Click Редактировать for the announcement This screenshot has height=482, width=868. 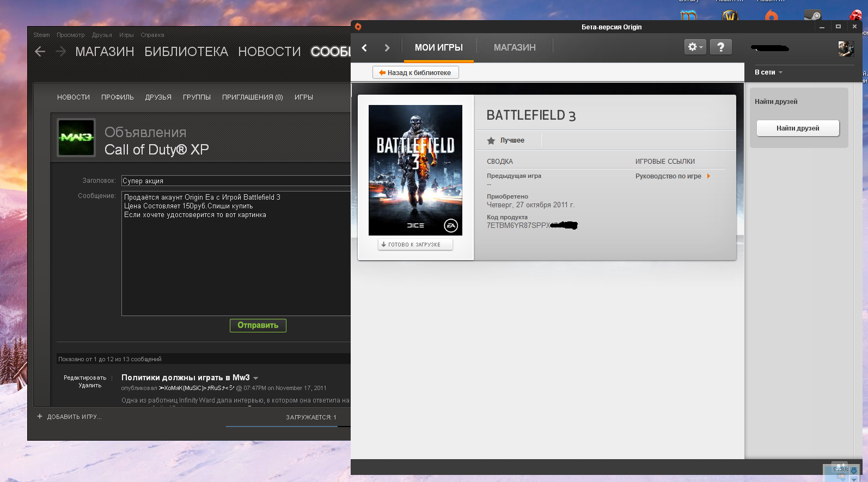coord(85,378)
